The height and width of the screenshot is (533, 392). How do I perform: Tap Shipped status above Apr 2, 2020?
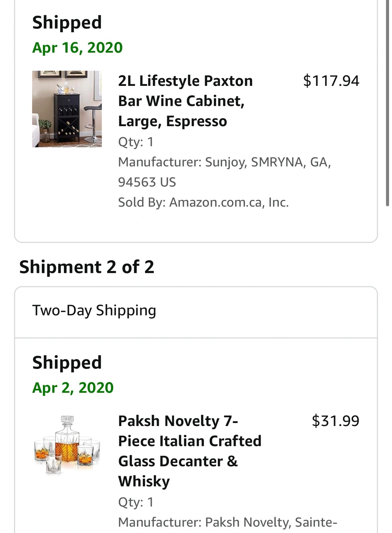(x=67, y=362)
